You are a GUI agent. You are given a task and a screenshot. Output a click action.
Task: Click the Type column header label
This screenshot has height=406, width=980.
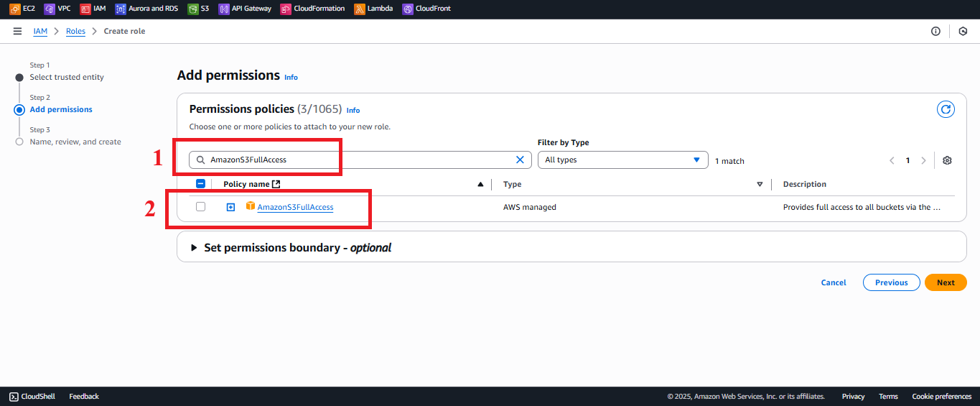[x=512, y=184]
